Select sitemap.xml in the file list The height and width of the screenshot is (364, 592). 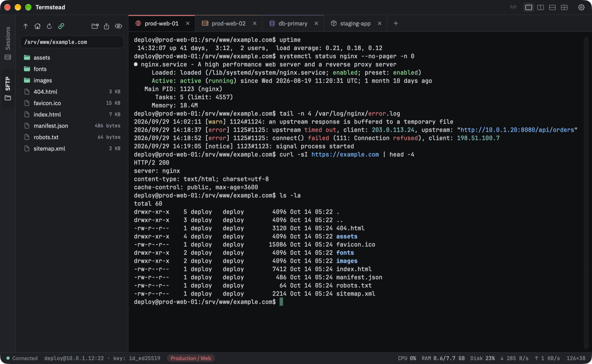pyautogui.click(x=72, y=149)
